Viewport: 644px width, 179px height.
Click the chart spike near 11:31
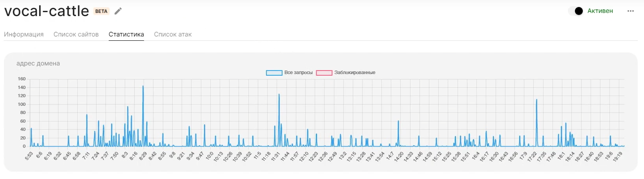(x=279, y=95)
